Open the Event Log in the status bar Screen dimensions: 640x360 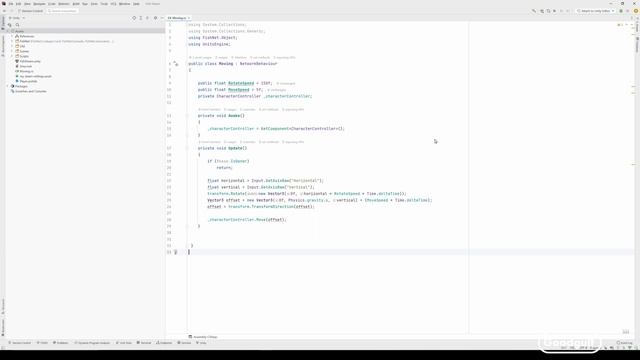624,343
